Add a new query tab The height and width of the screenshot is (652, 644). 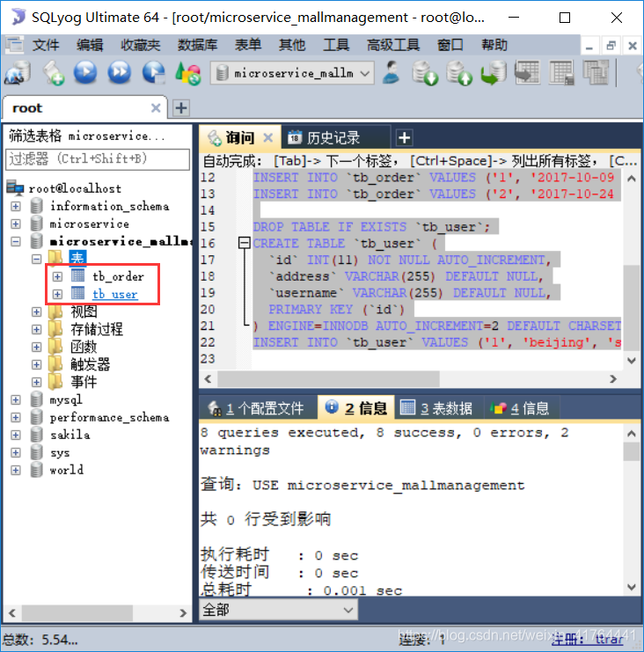(404, 137)
